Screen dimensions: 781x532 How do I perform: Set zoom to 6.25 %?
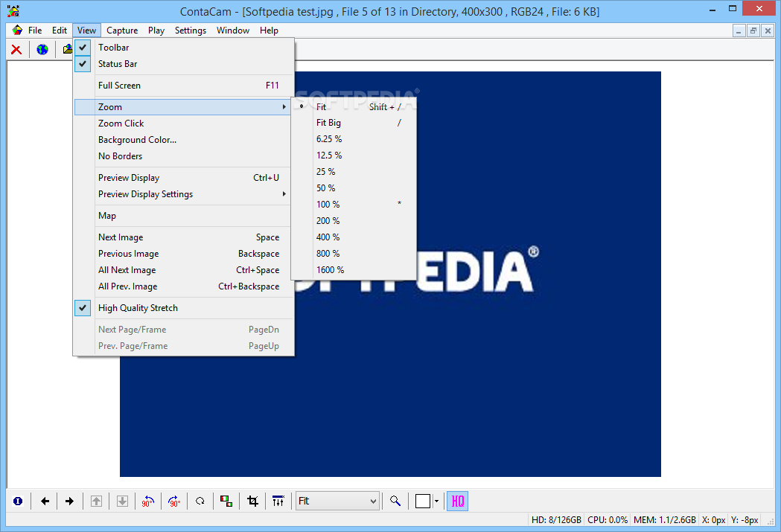pos(354,139)
